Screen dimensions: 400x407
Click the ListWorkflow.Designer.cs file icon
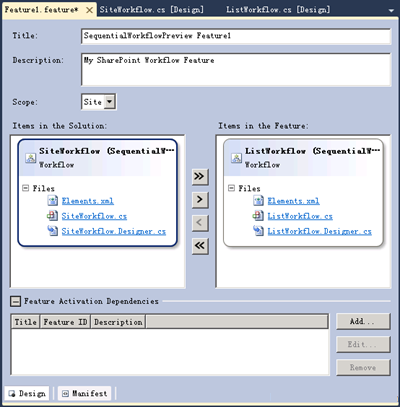click(258, 231)
